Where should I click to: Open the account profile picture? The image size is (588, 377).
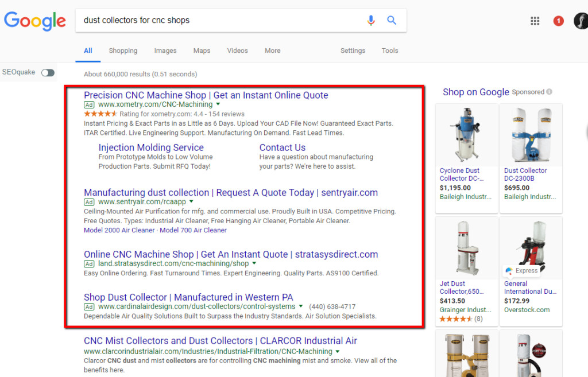[x=581, y=21]
